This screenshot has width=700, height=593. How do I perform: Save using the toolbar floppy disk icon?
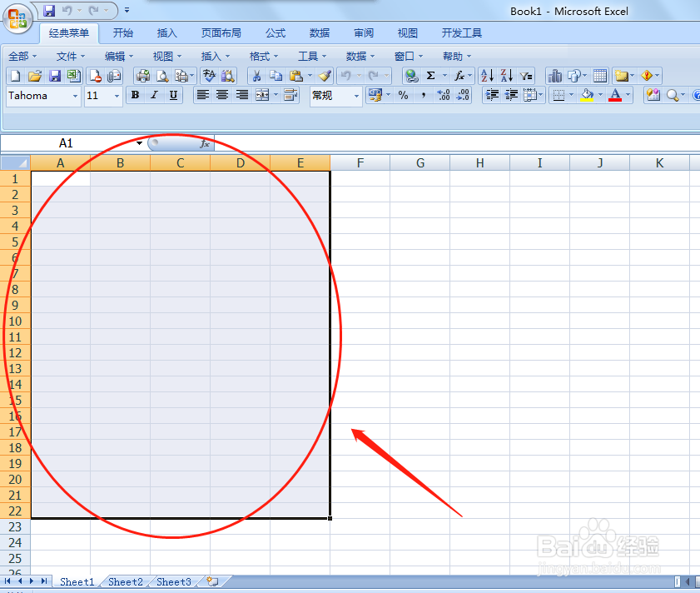pyautogui.click(x=54, y=76)
